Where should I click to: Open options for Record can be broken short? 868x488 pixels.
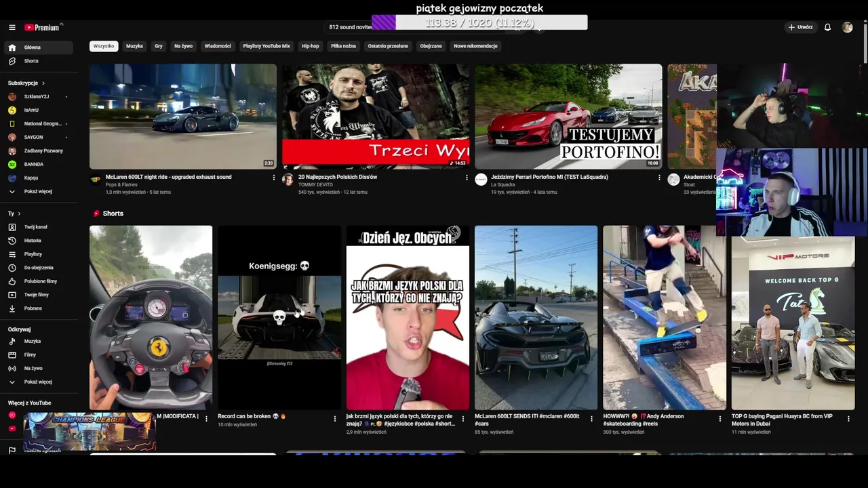pos(335,419)
